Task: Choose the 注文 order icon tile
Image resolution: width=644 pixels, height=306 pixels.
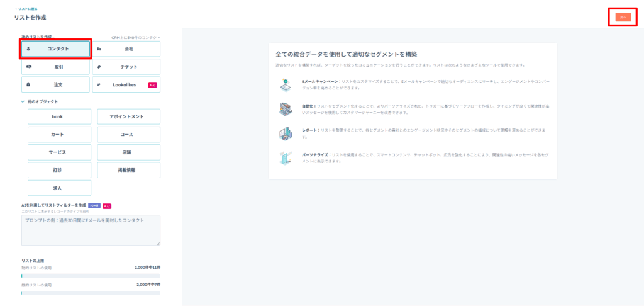Action: click(55, 85)
